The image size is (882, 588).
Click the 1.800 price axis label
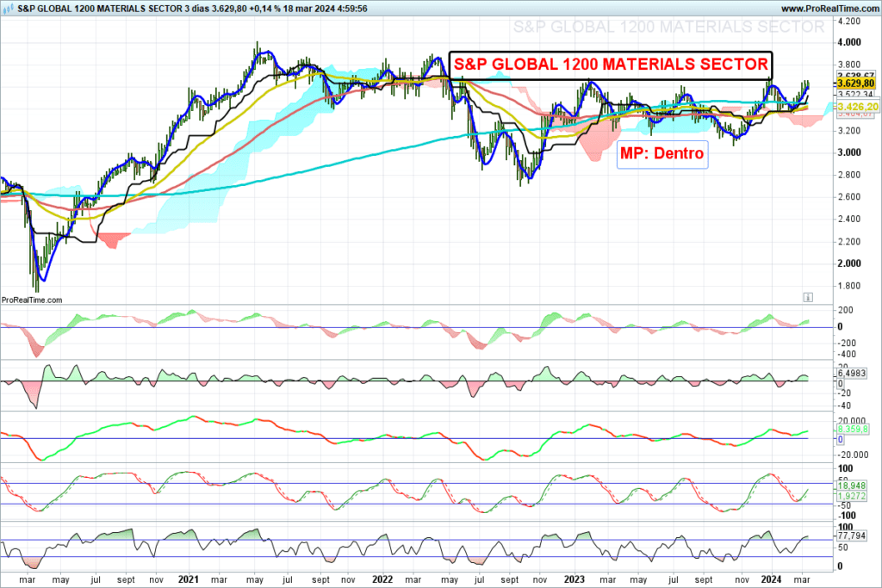(x=848, y=286)
